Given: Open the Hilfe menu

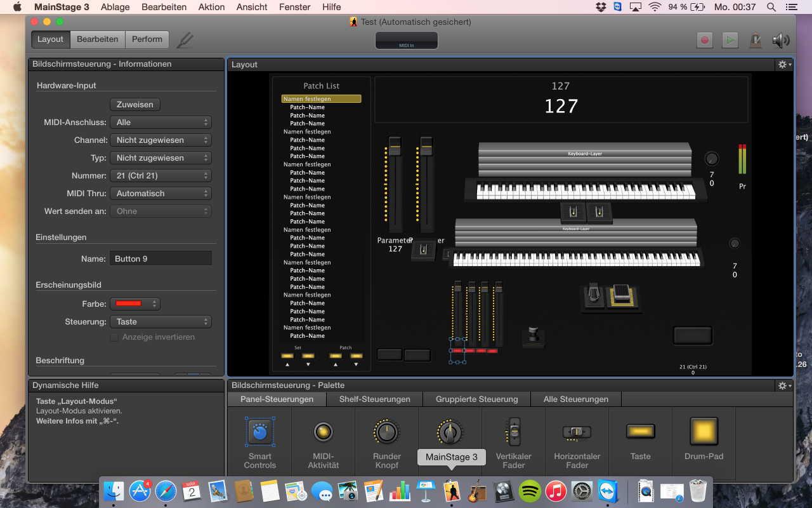Looking at the screenshot, I should coord(332,7).
